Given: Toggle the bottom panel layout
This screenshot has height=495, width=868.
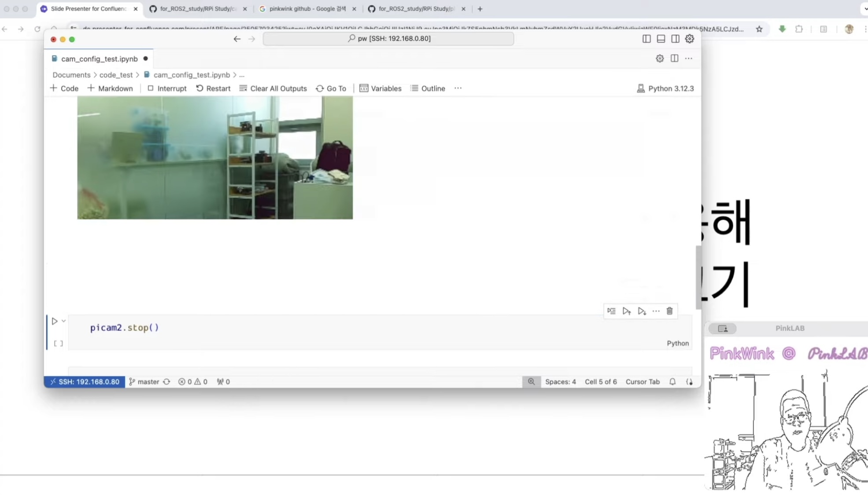Looking at the screenshot, I should (x=661, y=39).
